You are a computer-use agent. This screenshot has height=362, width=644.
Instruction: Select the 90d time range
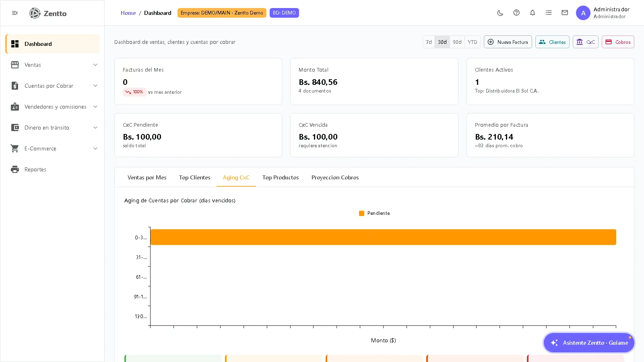tap(457, 42)
